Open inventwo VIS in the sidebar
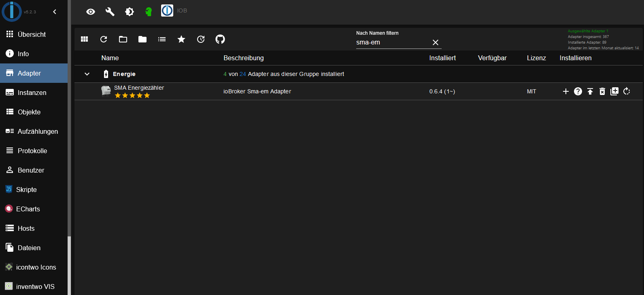644x295 pixels. [34, 287]
